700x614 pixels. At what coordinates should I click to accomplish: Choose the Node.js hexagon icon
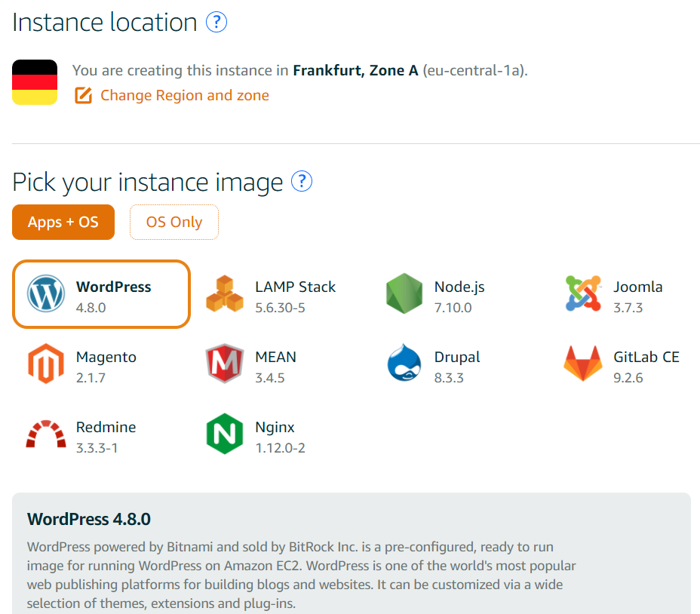(404, 293)
